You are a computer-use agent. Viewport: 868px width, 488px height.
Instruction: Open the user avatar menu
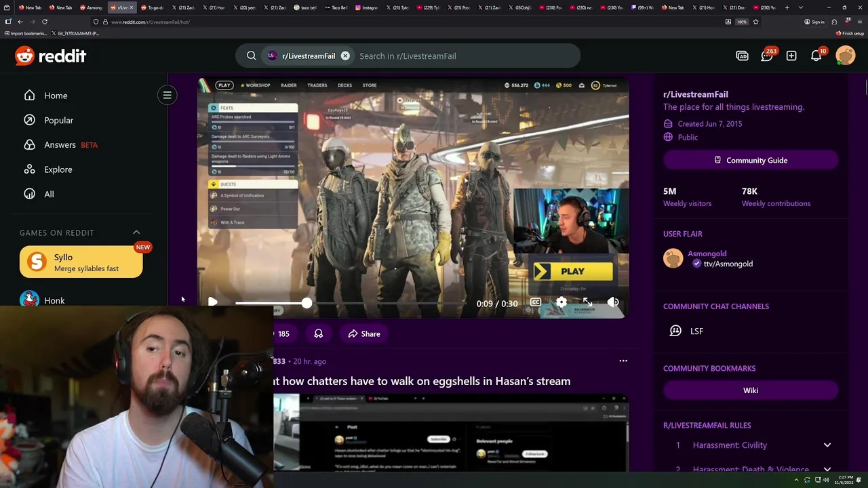point(846,56)
